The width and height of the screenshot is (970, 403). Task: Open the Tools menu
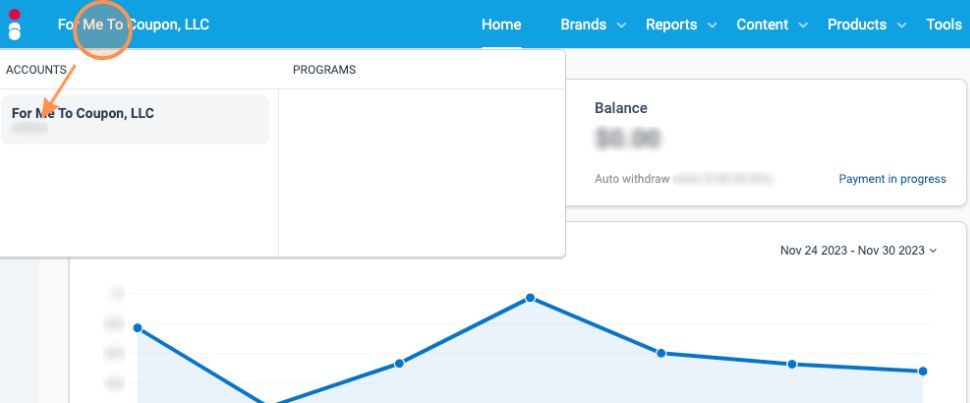[x=943, y=25]
